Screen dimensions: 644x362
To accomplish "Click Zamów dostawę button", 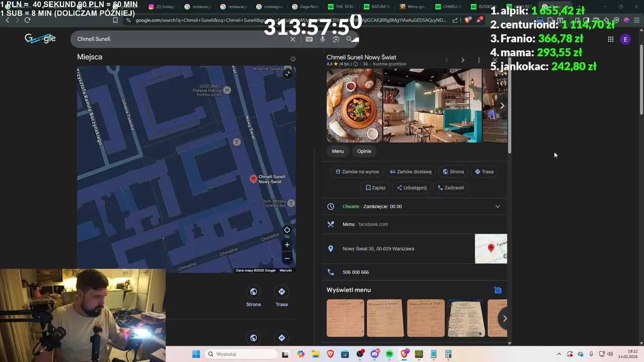I will [x=411, y=171].
